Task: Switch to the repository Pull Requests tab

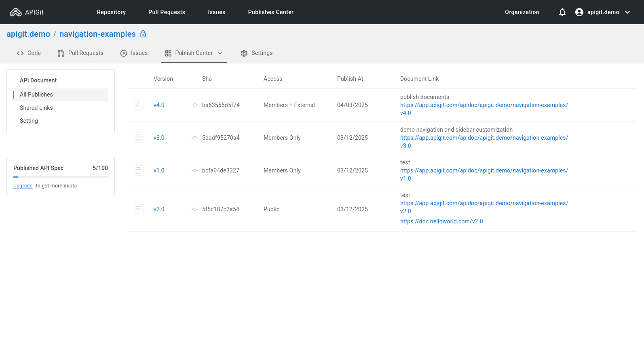Action: point(80,53)
